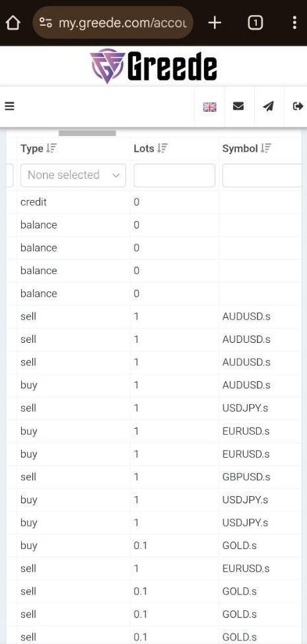Viewport: 307px width, 644px height.
Task: Click the Symbol filter input field
Action: (263, 176)
